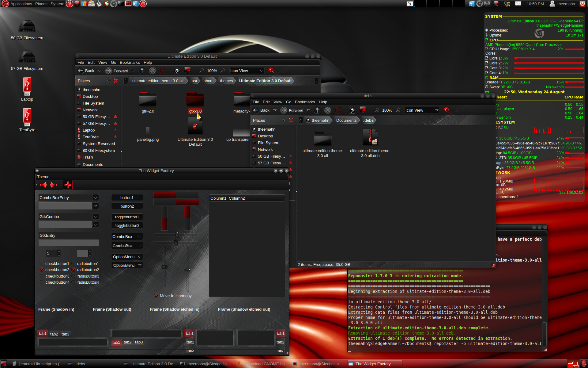The image size is (588, 368).
Task: Open Applications menu in top panel
Action: coord(21,4)
